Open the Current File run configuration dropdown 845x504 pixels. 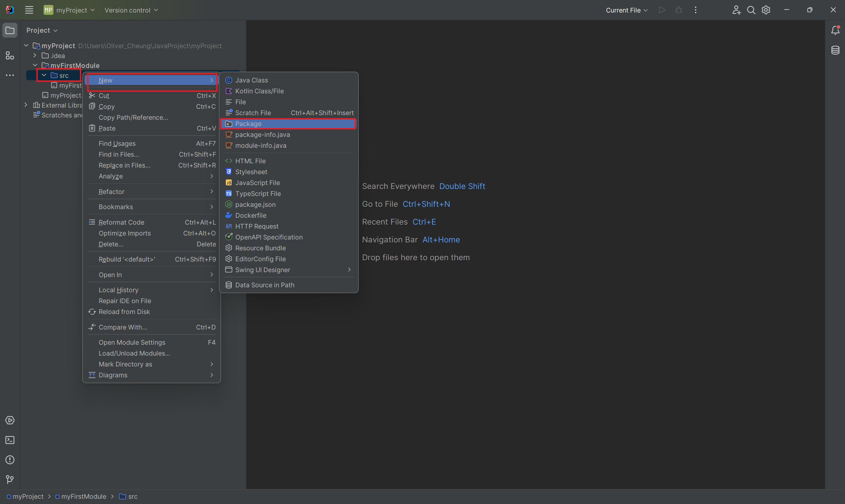(626, 10)
